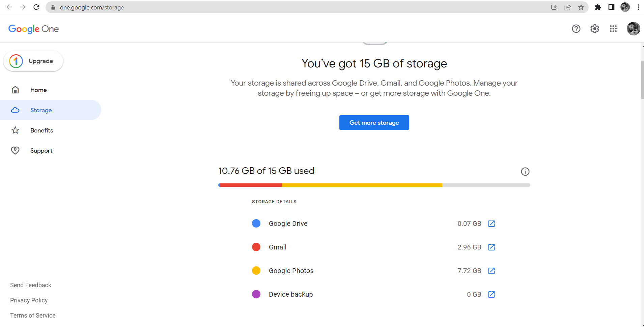
Task: Click the Get more storage button
Action: coord(374,123)
